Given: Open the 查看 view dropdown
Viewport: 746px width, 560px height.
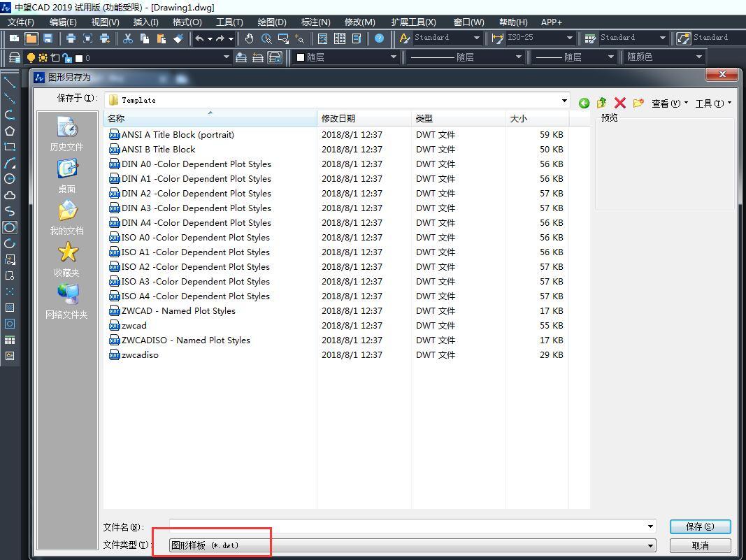Looking at the screenshot, I should (669, 103).
